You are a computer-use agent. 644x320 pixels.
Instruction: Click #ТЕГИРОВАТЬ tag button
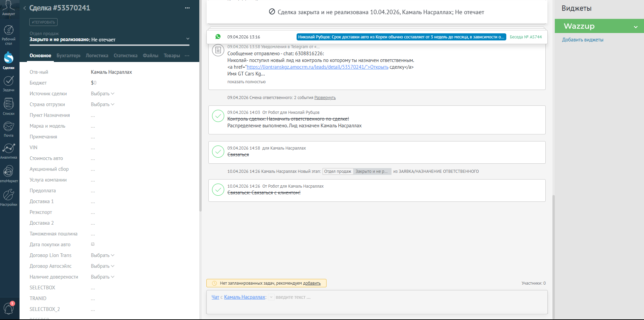coord(43,22)
